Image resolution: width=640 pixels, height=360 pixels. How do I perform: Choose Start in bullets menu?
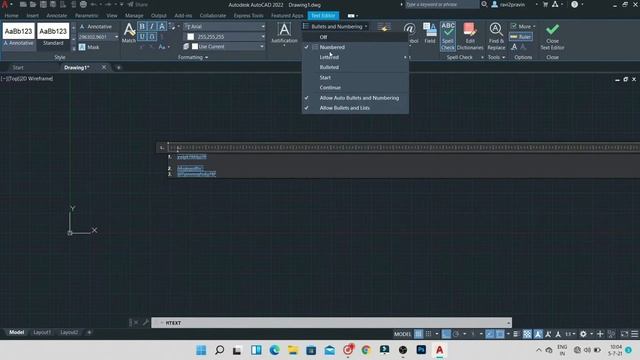[355, 78]
